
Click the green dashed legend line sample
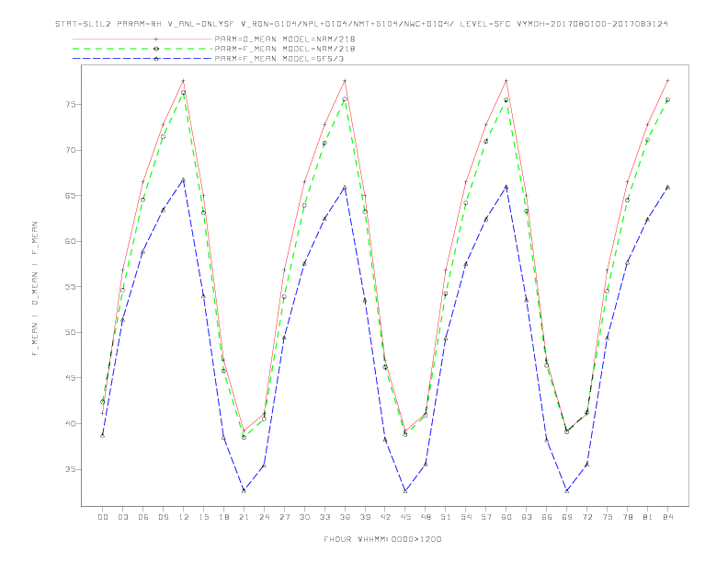click(x=142, y=49)
